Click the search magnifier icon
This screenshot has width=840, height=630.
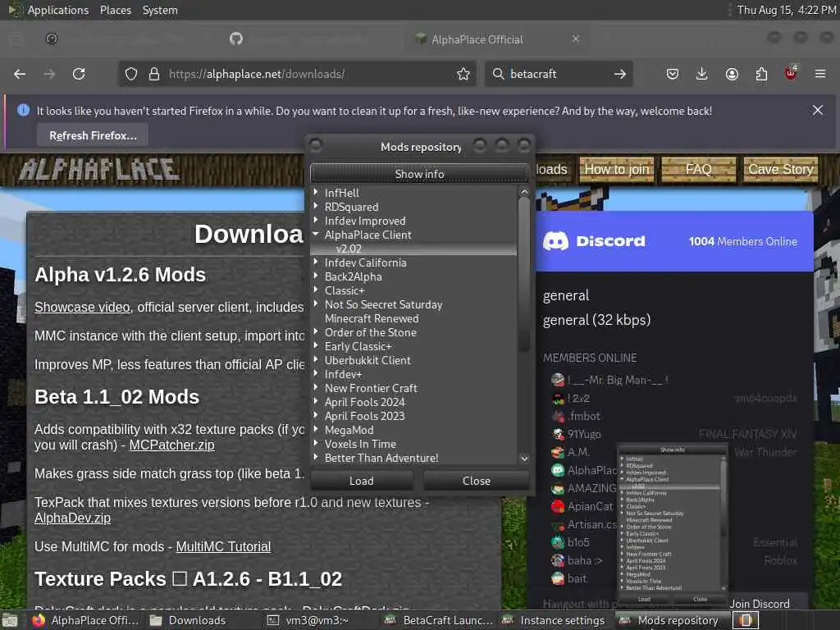(x=498, y=74)
